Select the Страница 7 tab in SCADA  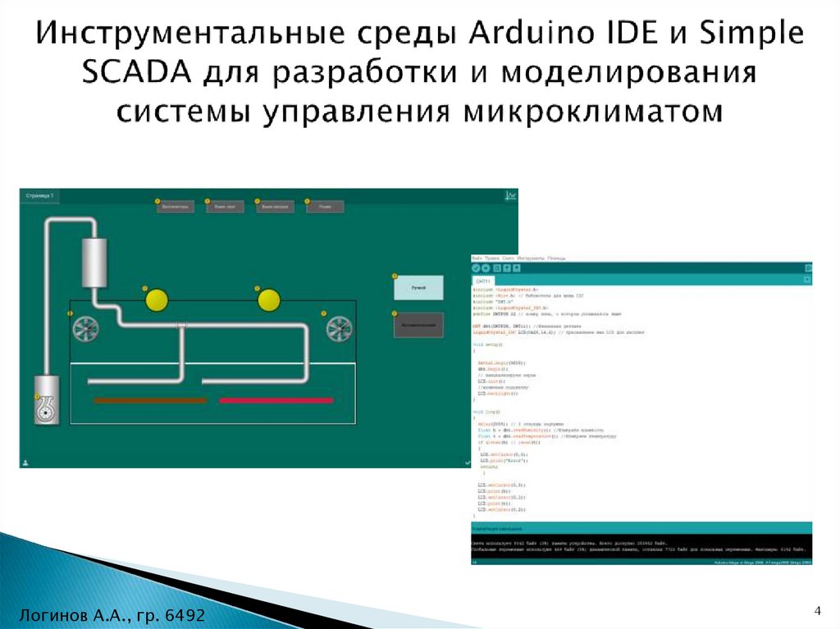(40, 196)
